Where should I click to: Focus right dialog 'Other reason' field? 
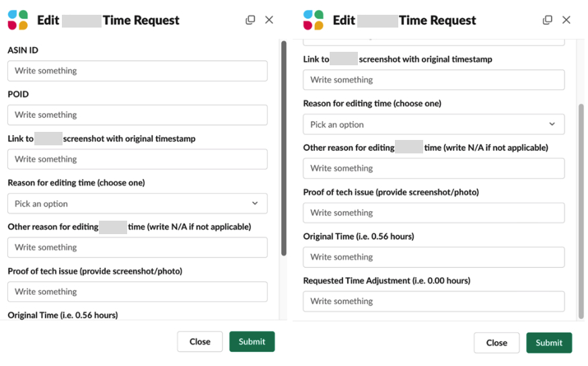coord(433,168)
